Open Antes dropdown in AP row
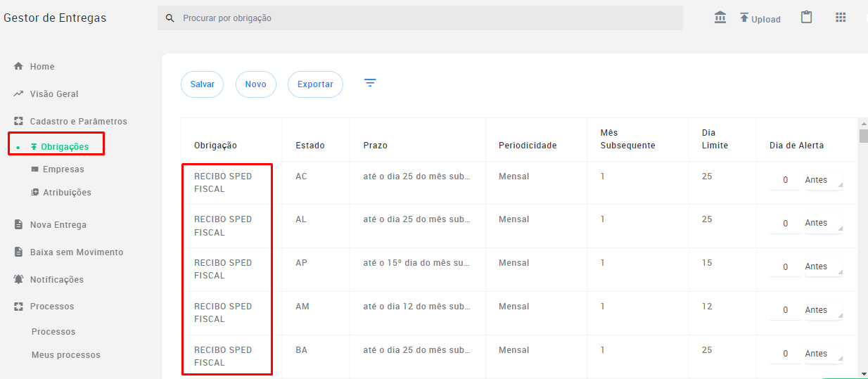The image size is (868, 379). (x=824, y=267)
